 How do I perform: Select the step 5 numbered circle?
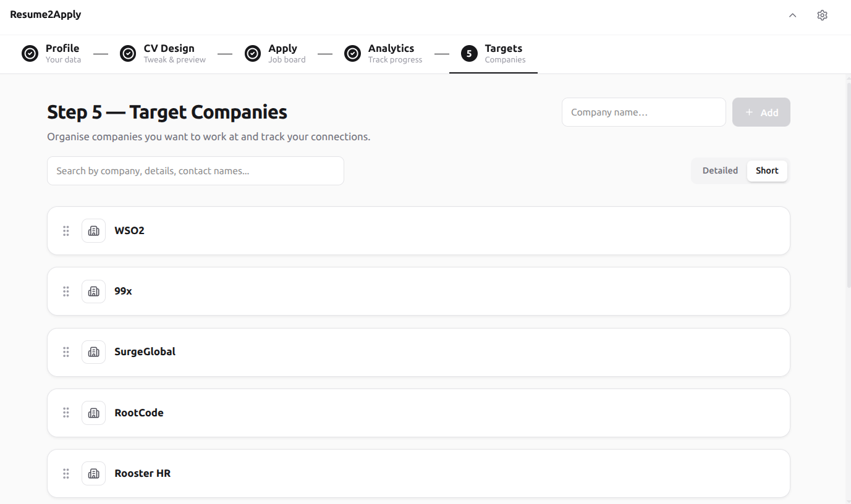click(x=468, y=53)
